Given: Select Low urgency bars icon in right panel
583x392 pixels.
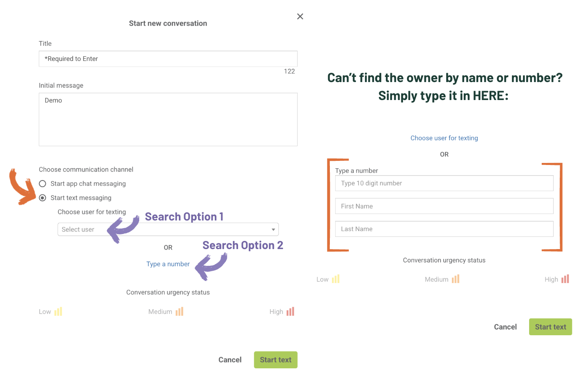Looking at the screenshot, I should click(336, 279).
